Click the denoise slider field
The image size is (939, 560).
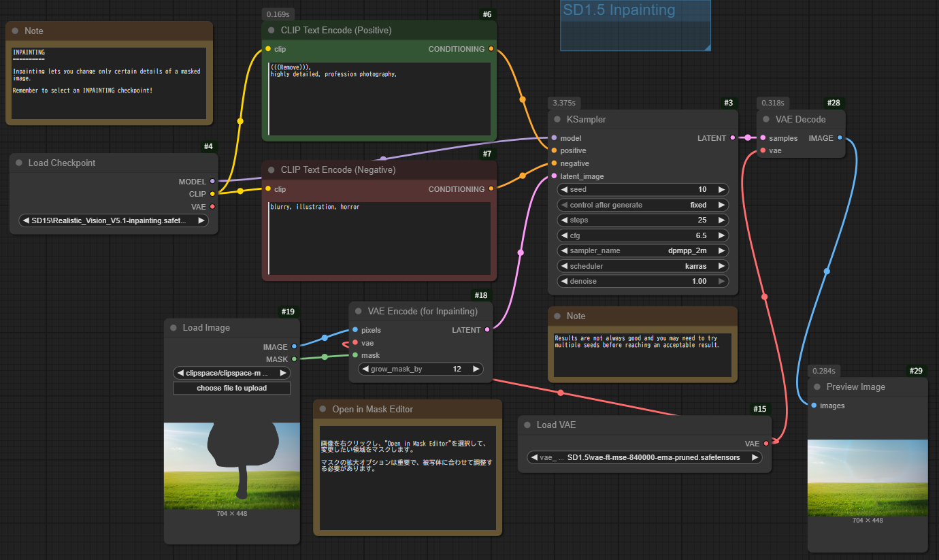coord(642,281)
